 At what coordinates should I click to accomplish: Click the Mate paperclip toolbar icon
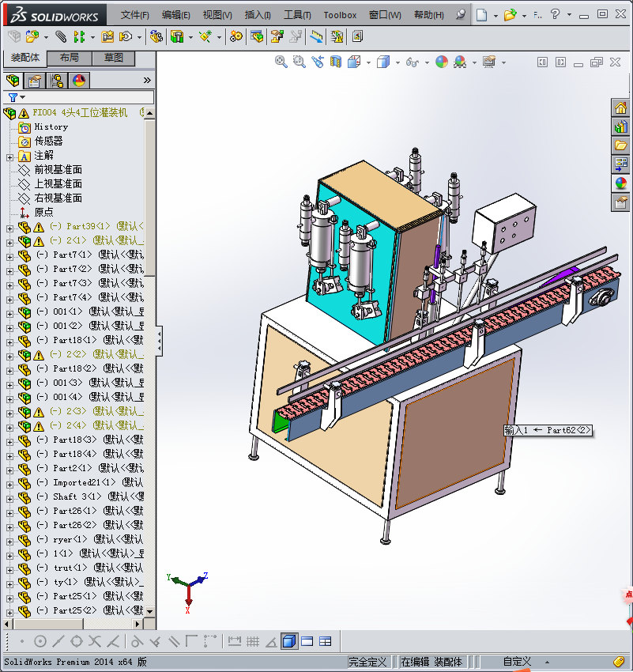pos(61,37)
